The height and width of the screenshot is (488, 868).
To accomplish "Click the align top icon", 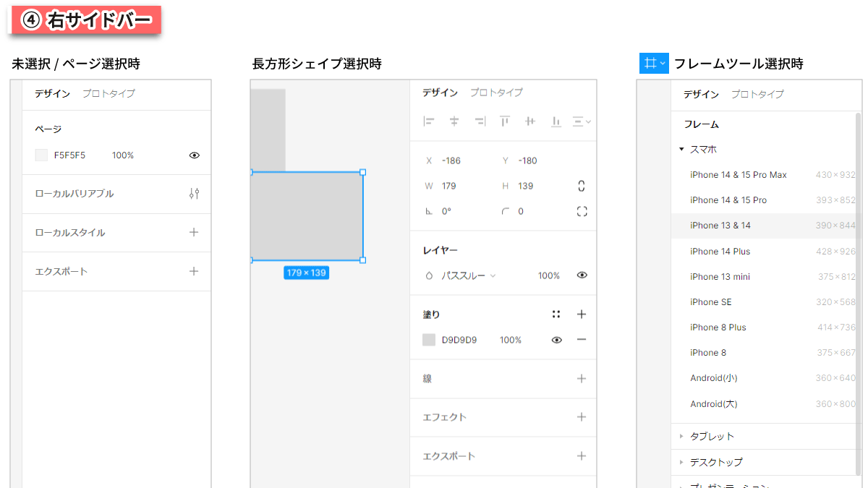I will pyautogui.click(x=504, y=121).
